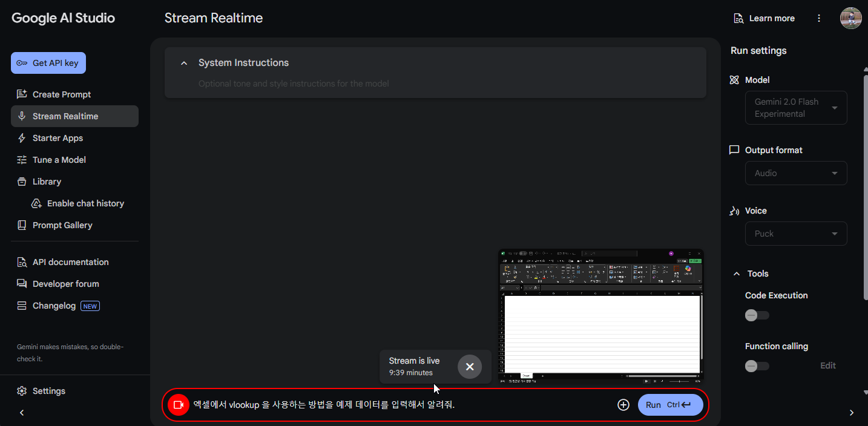Click the key icon in Get API key

pyautogui.click(x=22, y=63)
